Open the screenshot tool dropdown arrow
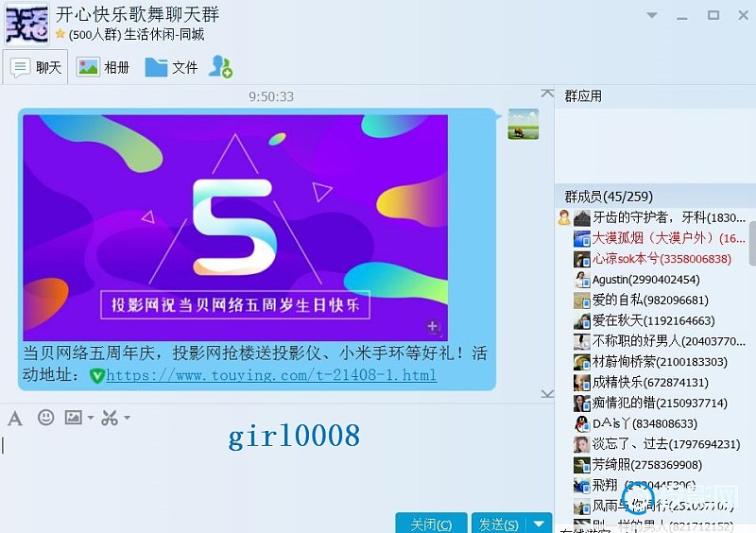 (127, 418)
